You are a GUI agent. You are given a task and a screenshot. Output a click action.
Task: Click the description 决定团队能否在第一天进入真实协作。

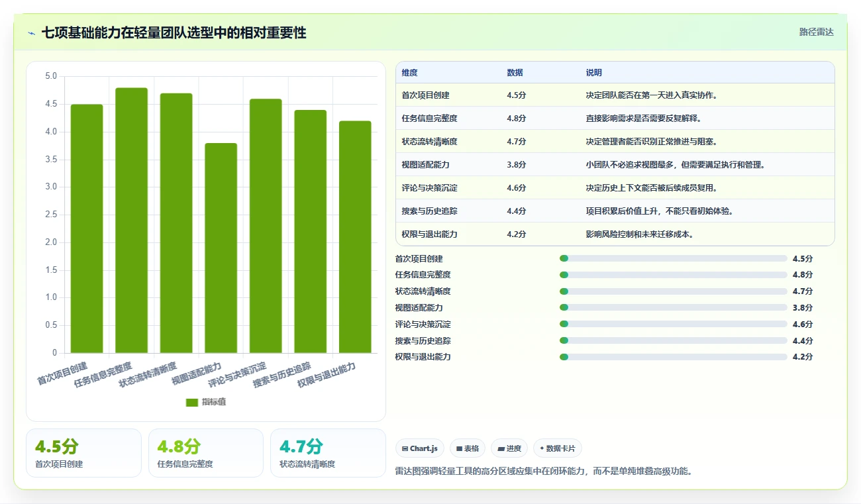652,95
